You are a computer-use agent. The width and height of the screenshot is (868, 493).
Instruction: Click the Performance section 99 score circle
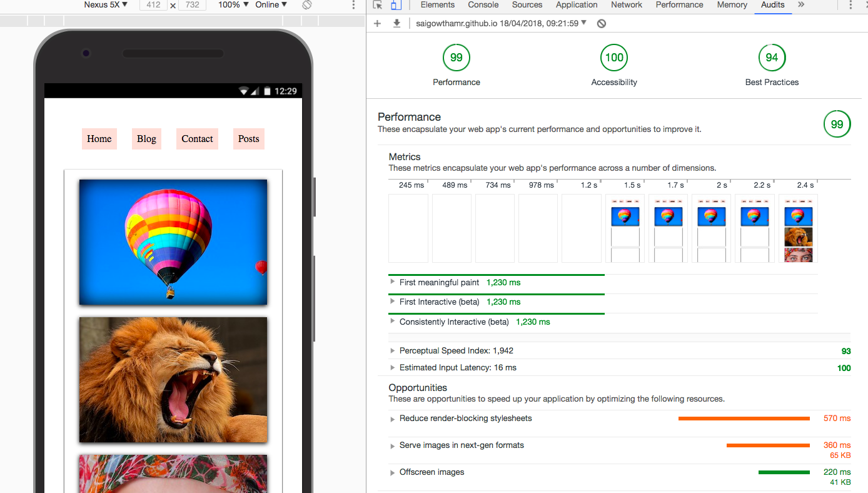click(837, 124)
